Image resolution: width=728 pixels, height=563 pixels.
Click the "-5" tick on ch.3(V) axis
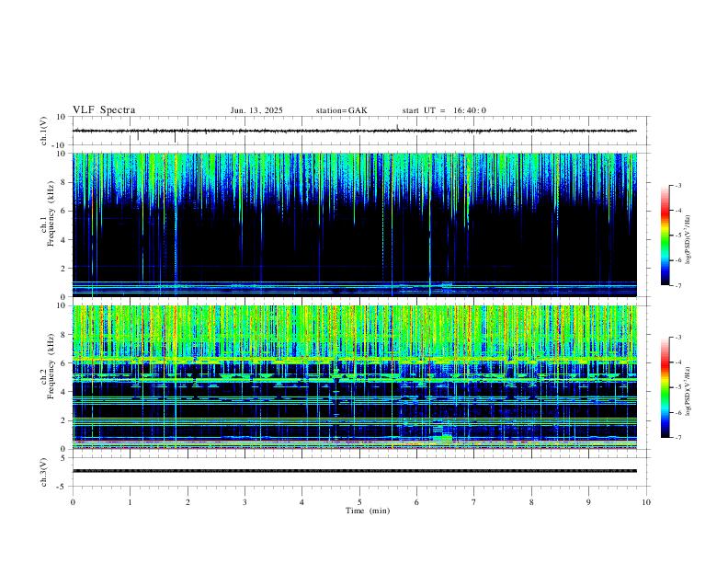pyautogui.click(x=63, y=487)
